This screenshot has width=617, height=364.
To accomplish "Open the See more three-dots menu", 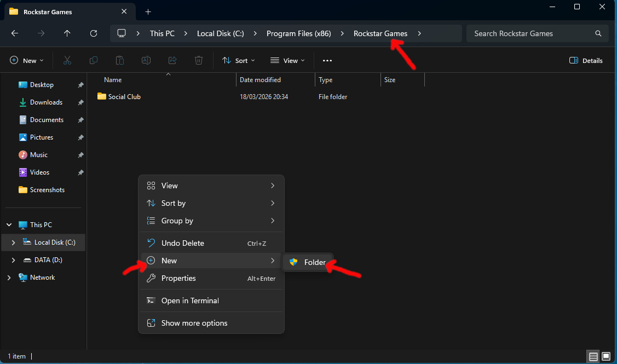I will point(327,61).
